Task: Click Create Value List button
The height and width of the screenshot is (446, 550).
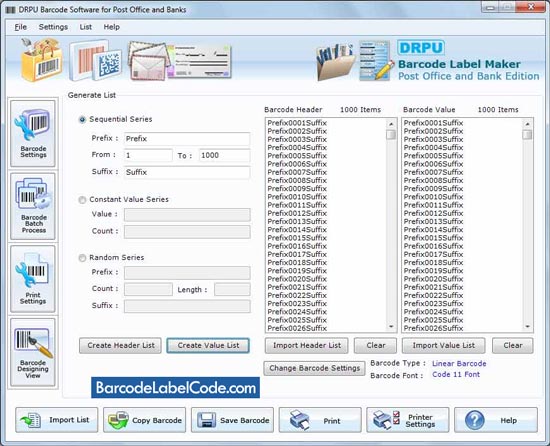Action: point(208,345)
